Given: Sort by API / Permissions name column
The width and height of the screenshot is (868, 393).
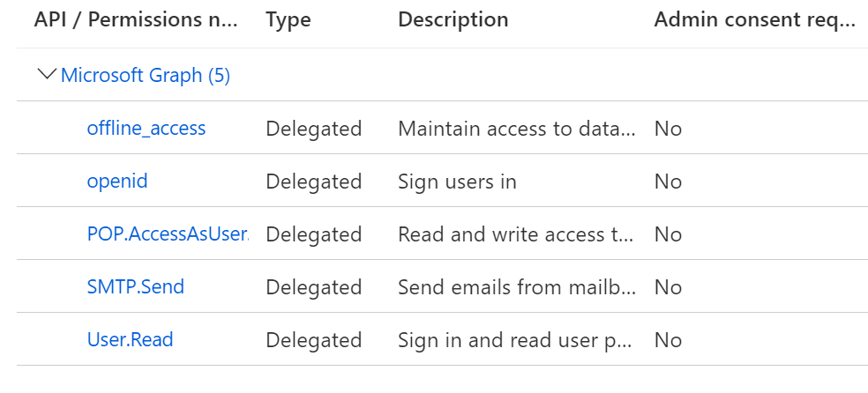Looking at the screenshot, I should tap(136, 19).
